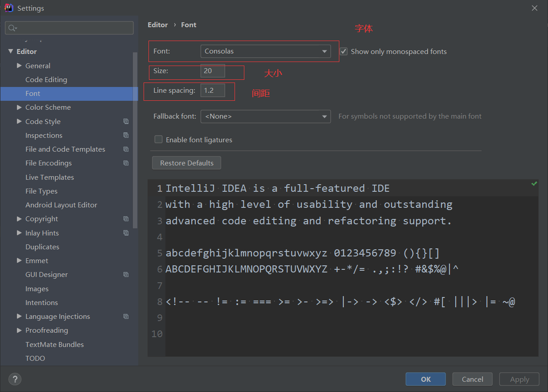Click the project-level icon beside Code Style
The width and height of the screenshot is (548, 392).
[126, 121]
